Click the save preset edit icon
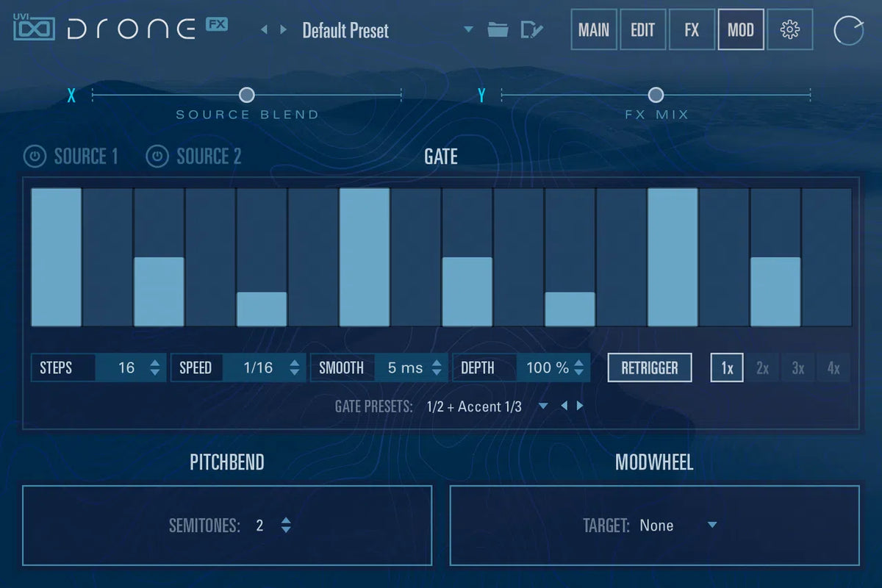 point(531,30)
